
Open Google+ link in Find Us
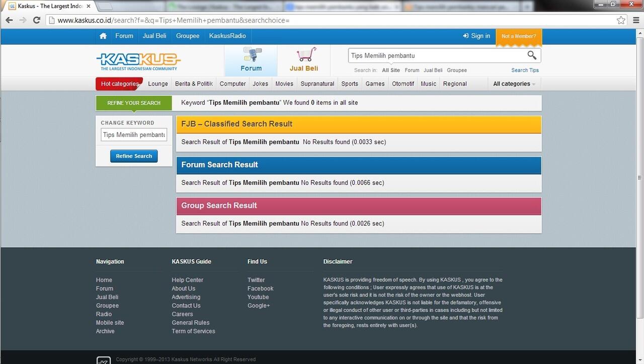[x=259, y=306]
